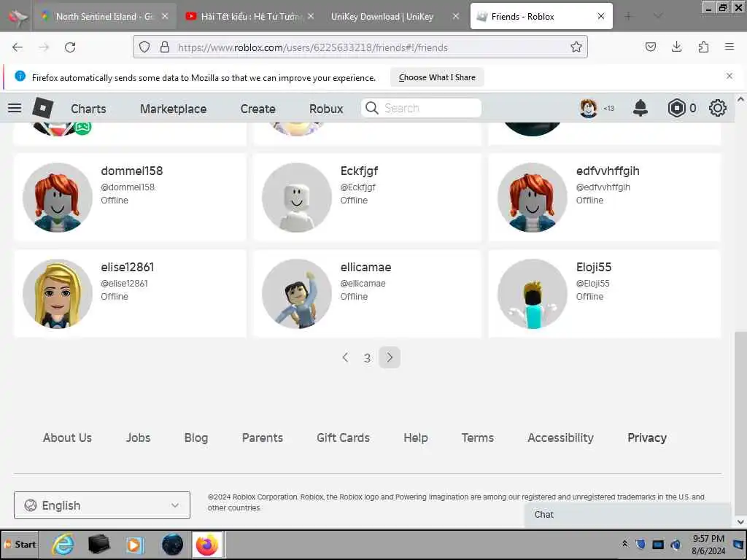Focus the Roblox search field
The image size is (747, 560).
(421, 108)
